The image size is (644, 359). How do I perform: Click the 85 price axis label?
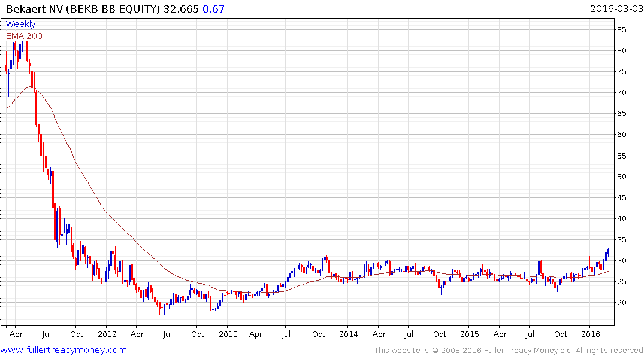(x=621, y=29)
